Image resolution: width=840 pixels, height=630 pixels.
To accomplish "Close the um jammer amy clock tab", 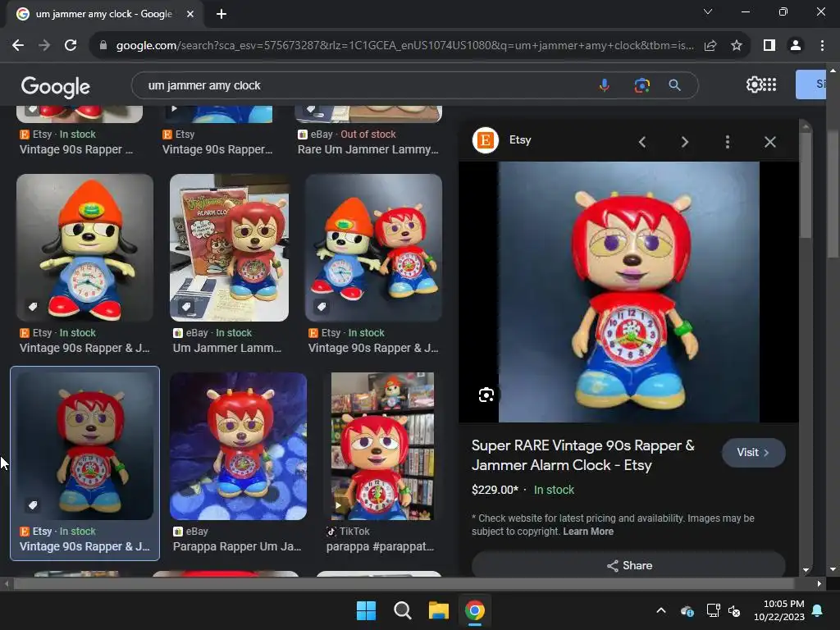I will click(190, 14).
